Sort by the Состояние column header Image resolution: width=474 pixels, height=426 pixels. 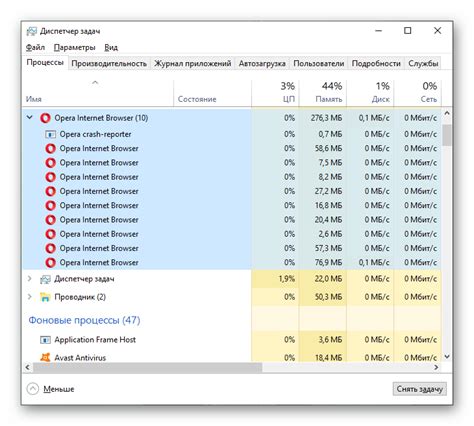212,93
